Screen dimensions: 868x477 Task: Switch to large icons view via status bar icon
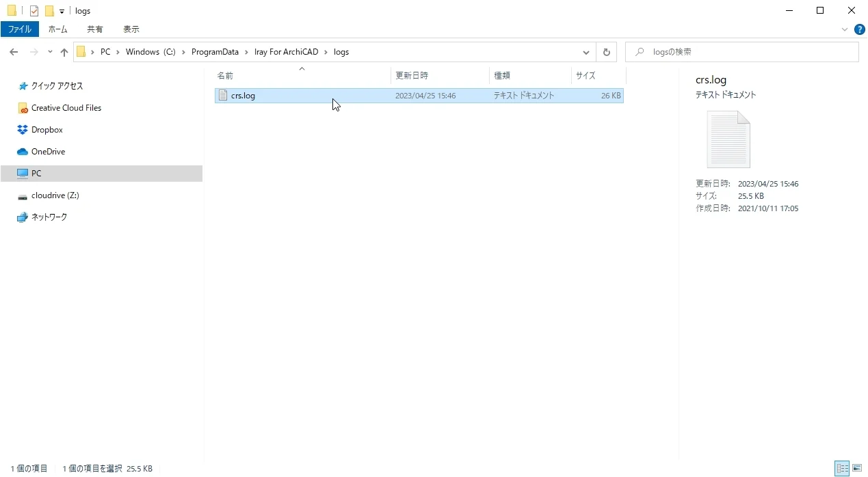click(x=857, y=469)
